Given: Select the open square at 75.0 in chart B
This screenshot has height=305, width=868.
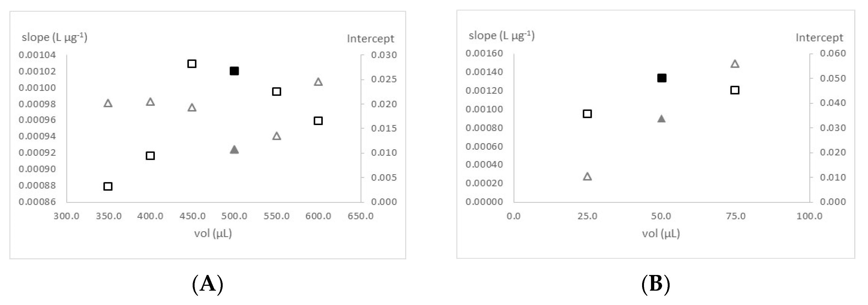Looking at the screenshot, I should pyautogui.click(x=735, y=90).
